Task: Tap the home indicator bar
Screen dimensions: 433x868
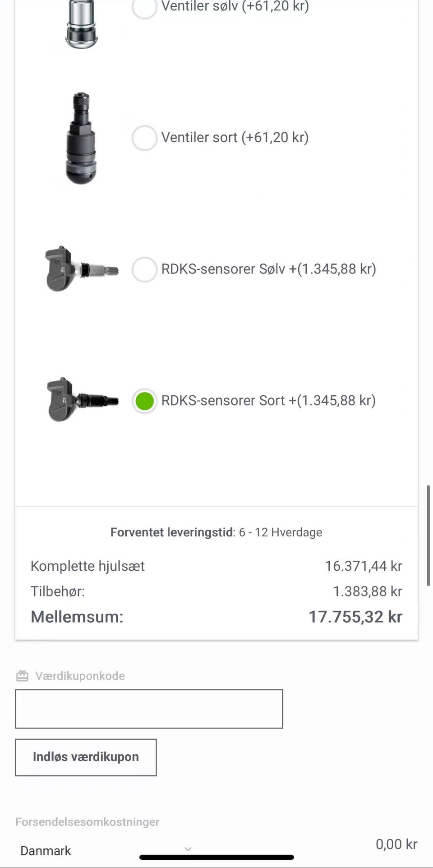Action: tap(216, 857)
